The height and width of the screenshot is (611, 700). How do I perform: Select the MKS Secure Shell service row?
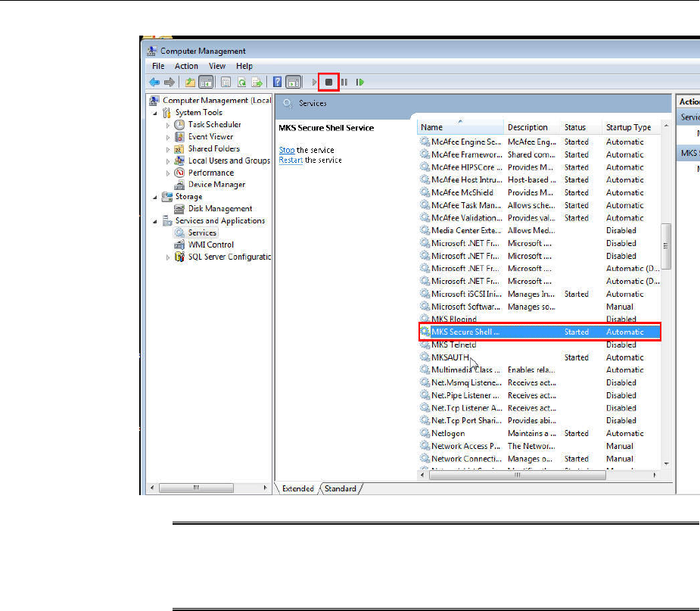click(x=540, y=332)
